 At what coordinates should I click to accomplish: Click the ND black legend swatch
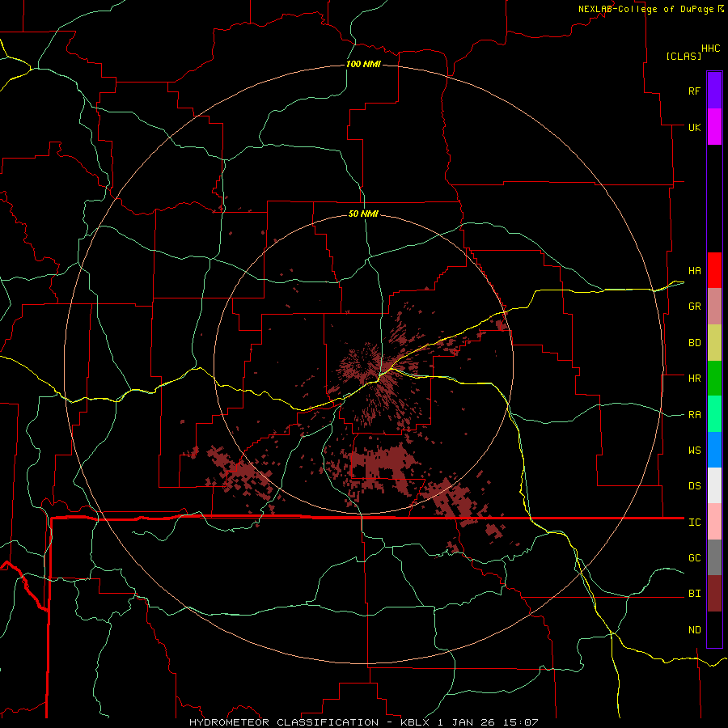coord(714,629)
